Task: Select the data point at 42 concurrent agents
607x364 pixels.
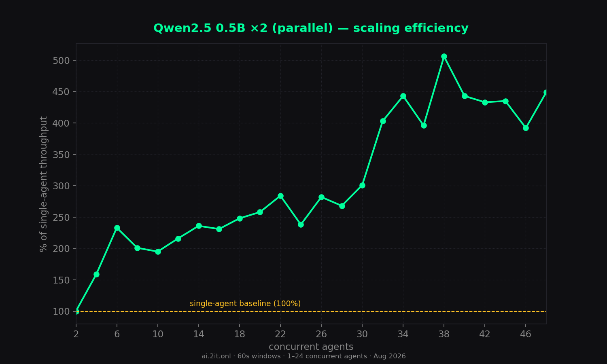Action: click(485, 102)
